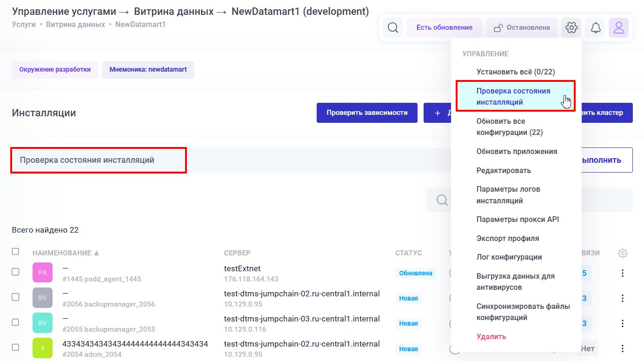Open the table columns gear icon
The image size is (644, 361).
(x=622, y=253)
